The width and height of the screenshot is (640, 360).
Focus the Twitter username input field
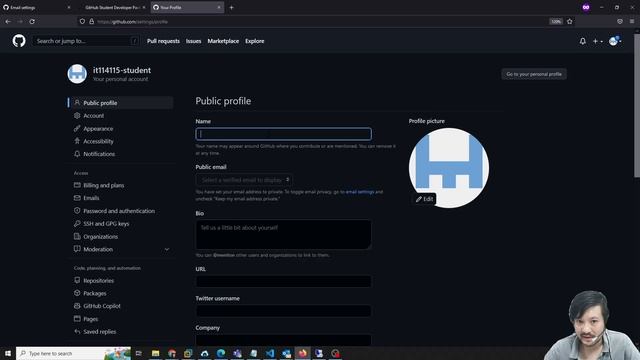pos(284,311)
